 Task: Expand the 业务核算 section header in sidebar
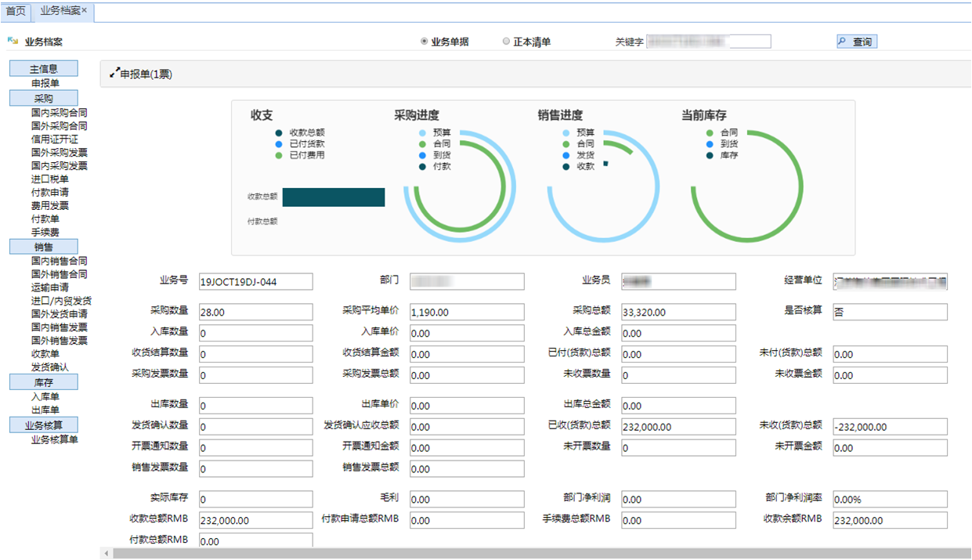(43, 425)
